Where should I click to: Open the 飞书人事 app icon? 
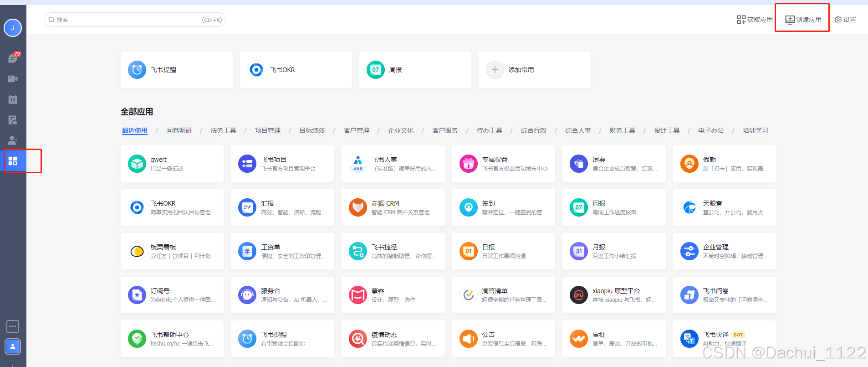358,164
